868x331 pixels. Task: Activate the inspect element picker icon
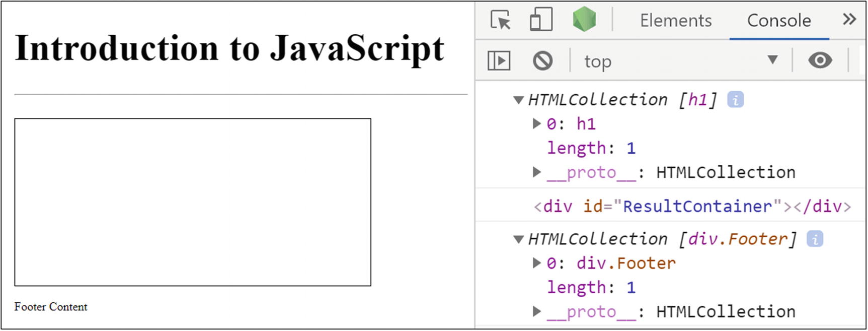point(500,21)
